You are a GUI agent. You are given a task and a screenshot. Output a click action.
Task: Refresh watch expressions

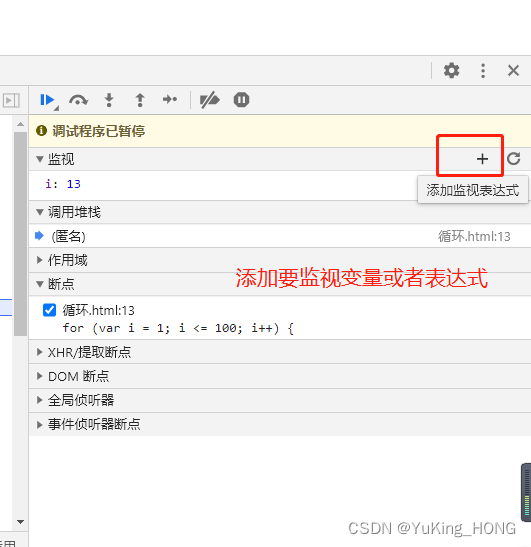514,159
